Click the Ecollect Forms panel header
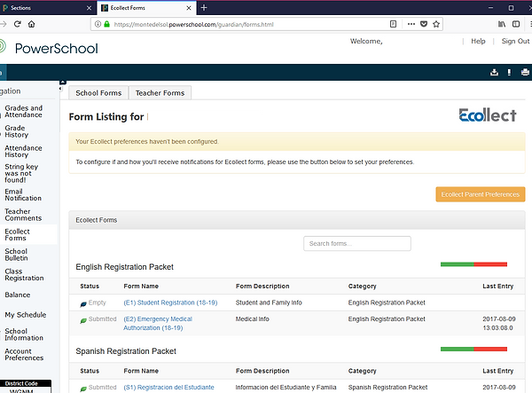The image size is (532, 393). [297, 220]
